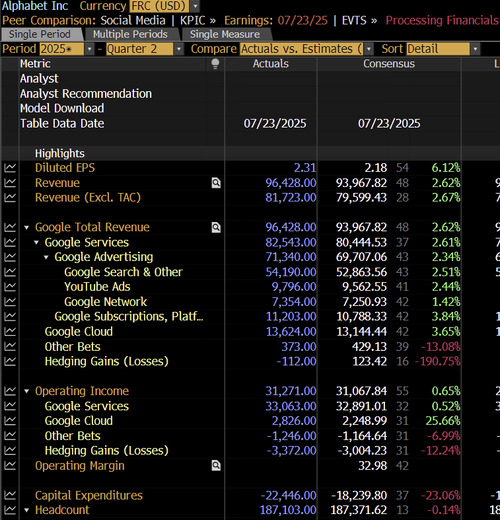500x520 pixels.
Task: Click the magnifier detail icon on Revenue row
Action: pyautogui.click(x=216, y=183)
